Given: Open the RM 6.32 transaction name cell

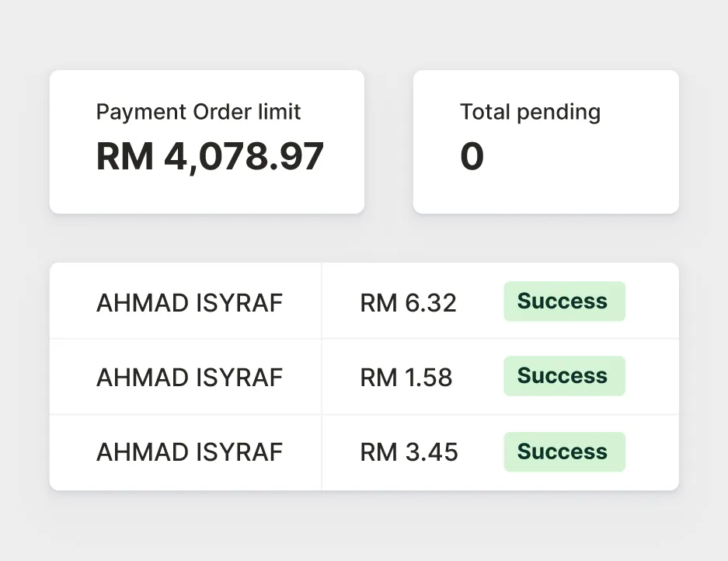Looking at the screenshot, I should pos(189,302).
